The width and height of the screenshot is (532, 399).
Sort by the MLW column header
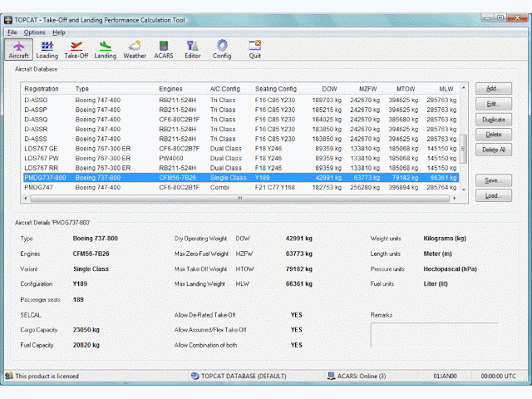tap(446, 89)
